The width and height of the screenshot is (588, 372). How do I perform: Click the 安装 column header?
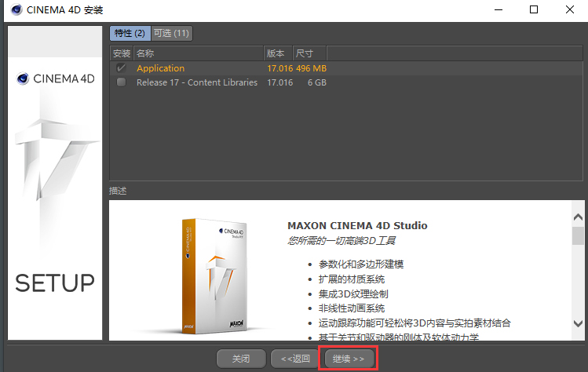(122, 53)
